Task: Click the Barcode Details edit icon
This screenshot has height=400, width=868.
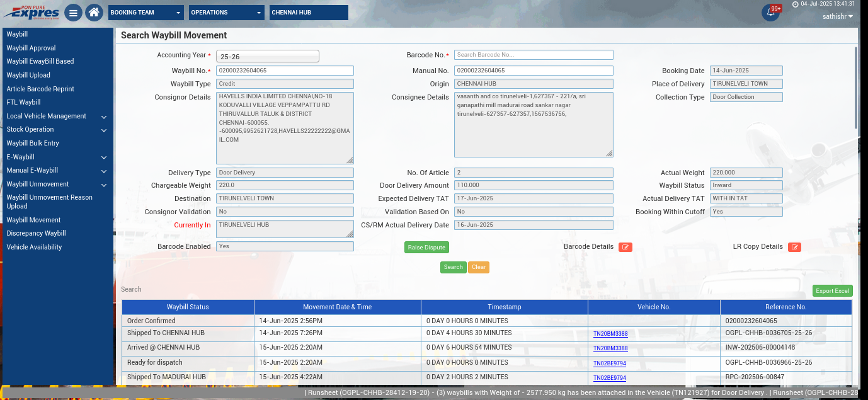Action: pos(625,247)
